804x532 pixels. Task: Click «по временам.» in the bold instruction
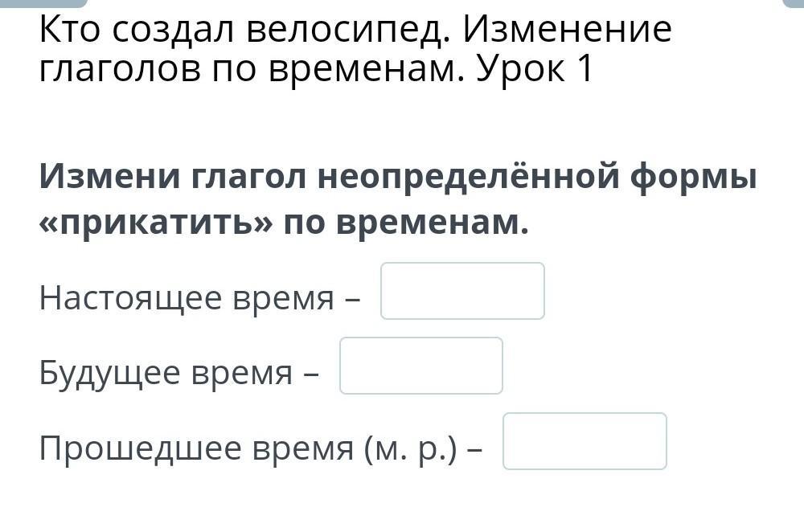[406, 223]
